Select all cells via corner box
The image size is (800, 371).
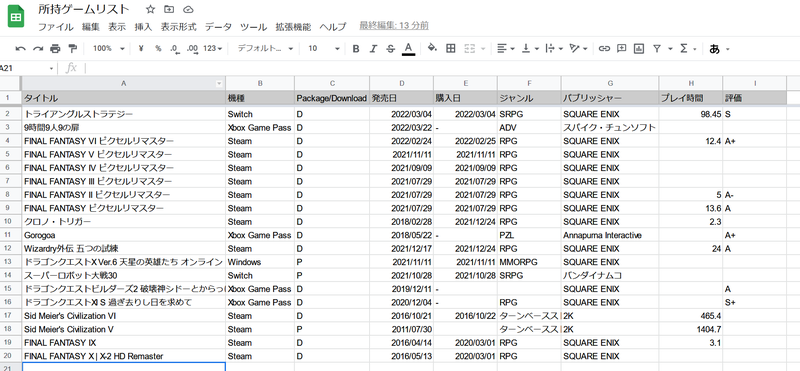tap(10, 83)
